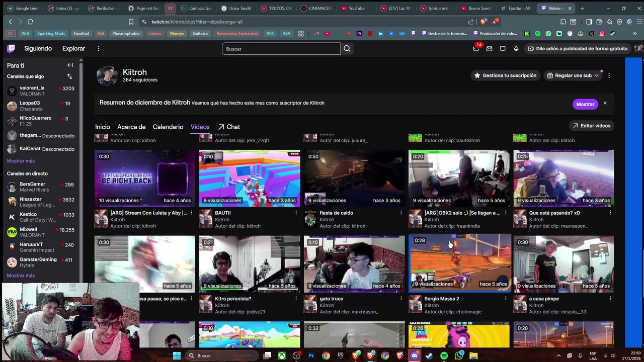
Task: Open options for fiesta de caldo clip
Action: coord(400,213)
